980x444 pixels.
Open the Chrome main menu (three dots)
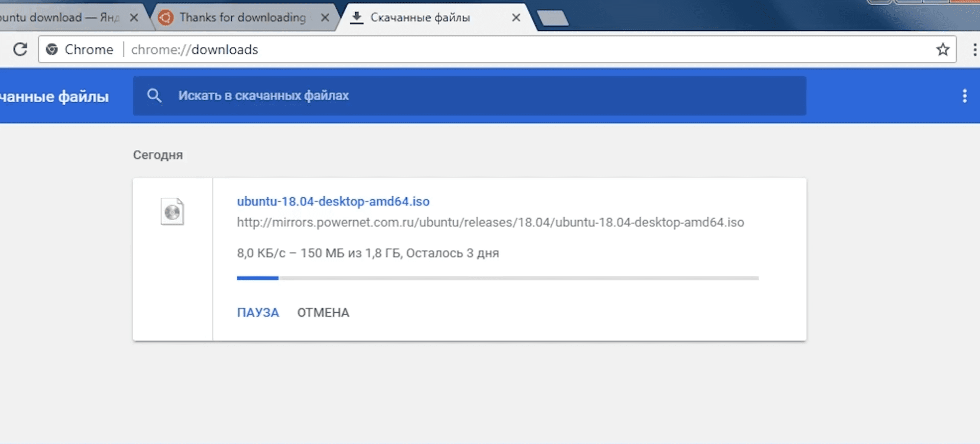(x=974, y=49)
